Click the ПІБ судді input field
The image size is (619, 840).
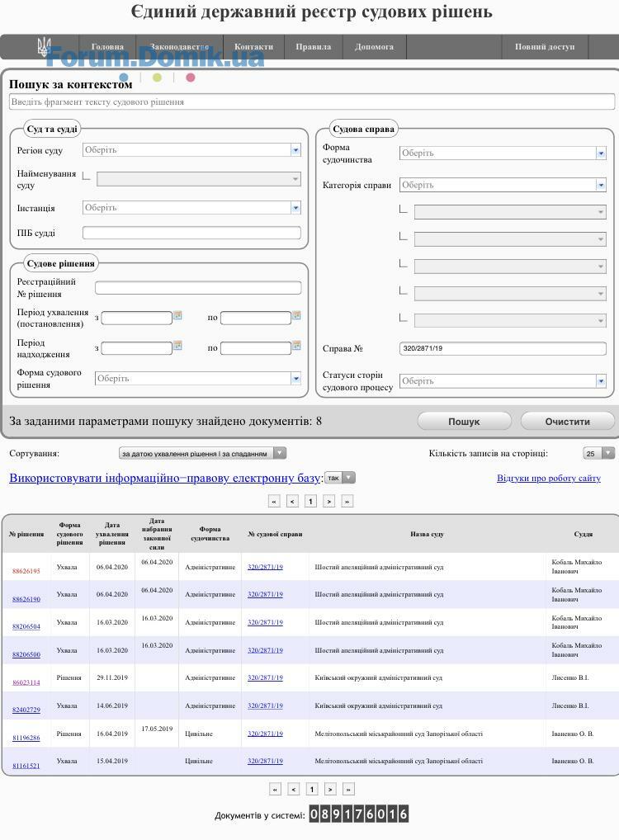tap(191, 233)
